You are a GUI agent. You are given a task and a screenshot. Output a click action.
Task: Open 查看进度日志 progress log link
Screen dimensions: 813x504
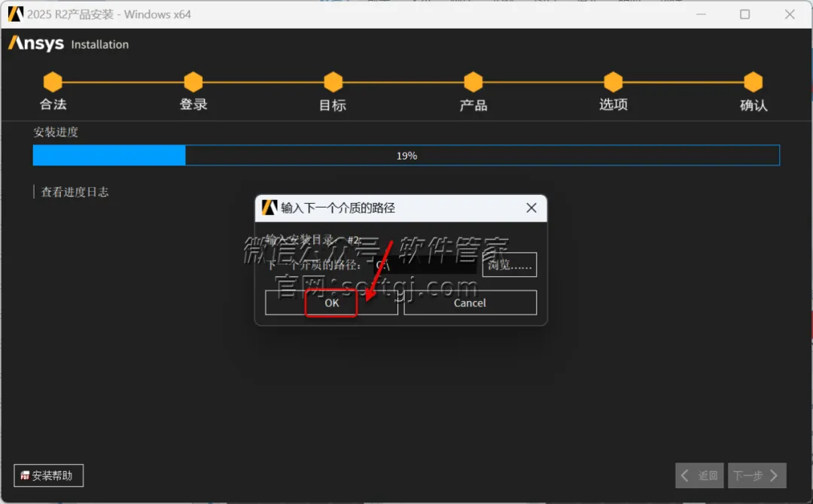click(75, 192)
